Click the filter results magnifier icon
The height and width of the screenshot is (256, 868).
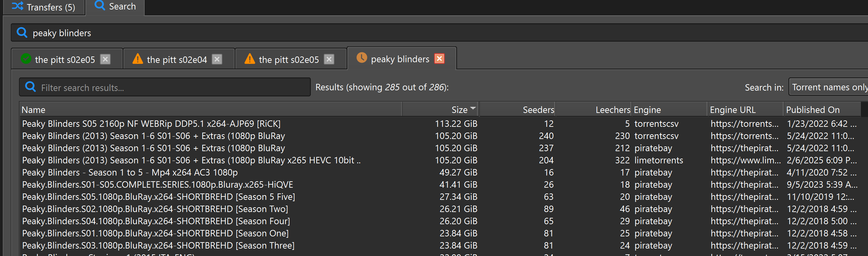point(30,87)
